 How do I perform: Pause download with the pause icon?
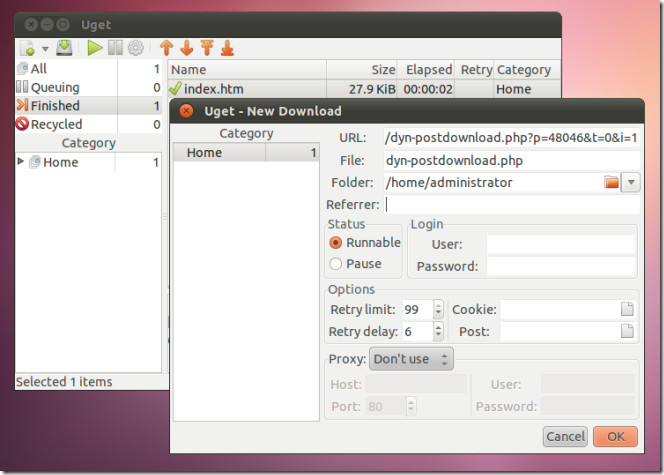click(x=115, y=48)
